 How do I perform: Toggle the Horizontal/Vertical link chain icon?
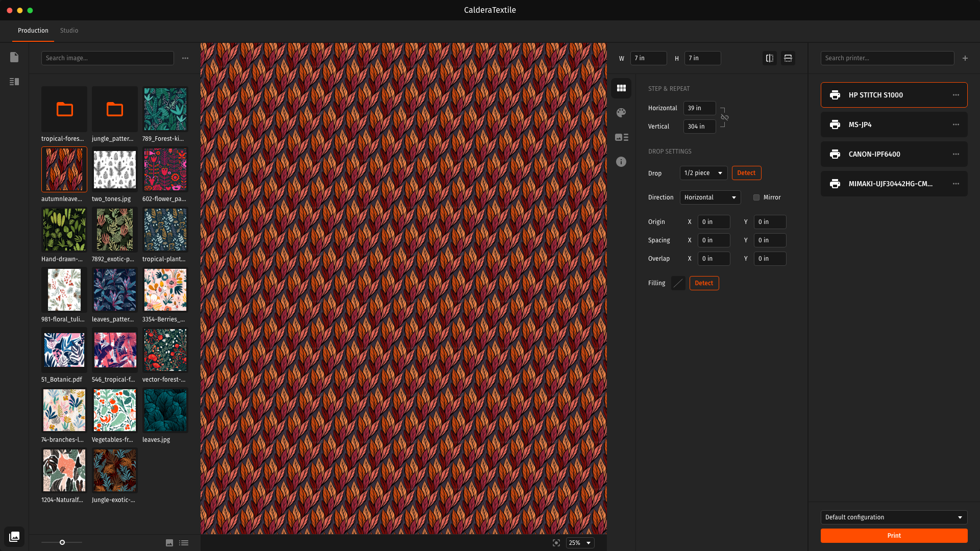pos(725,117)
